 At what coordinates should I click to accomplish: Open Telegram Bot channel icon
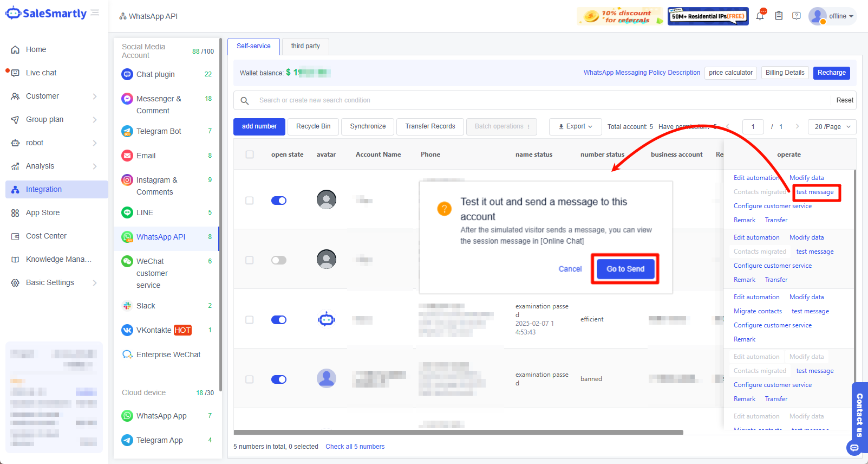point(127,131)
